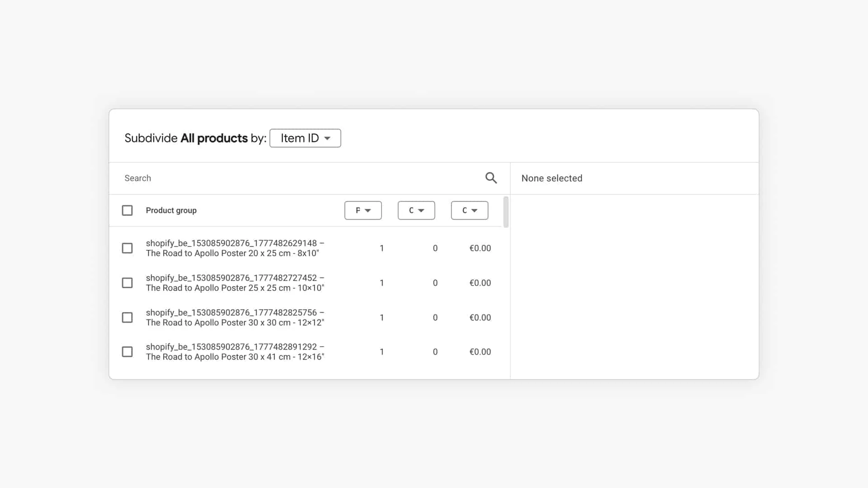This screenshot has height=488, width=868.
Task: Click the €0.00 value in first row
Action: pos(480,248)
